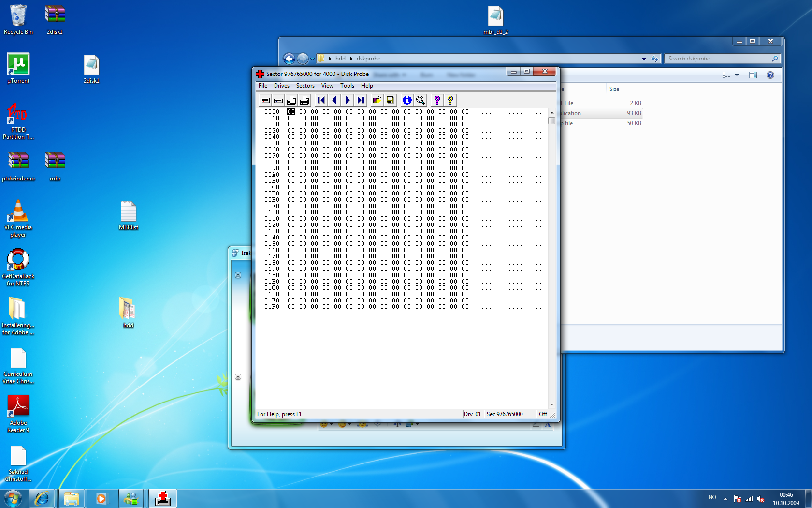
Task: Select the µTorrent desktop shortcut
Action: pyautogui.click(x=18, y=69)
